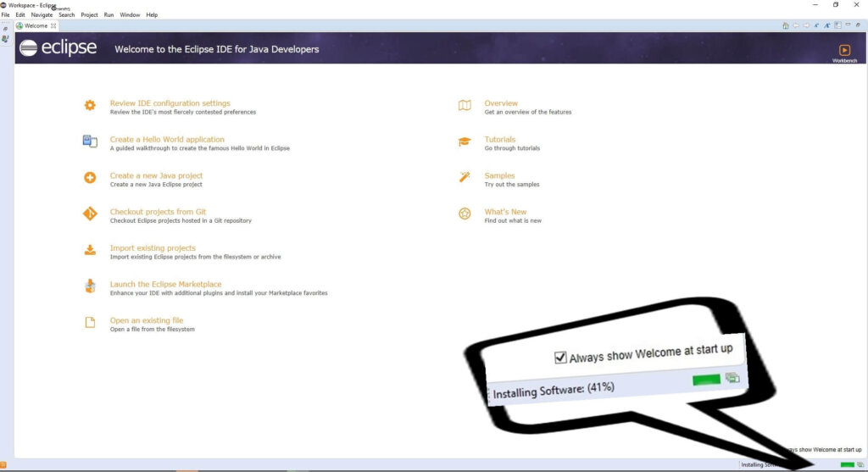Navigate forward in the Welcome toolbar
868x472 pixels.
click(x=807, y=25)
